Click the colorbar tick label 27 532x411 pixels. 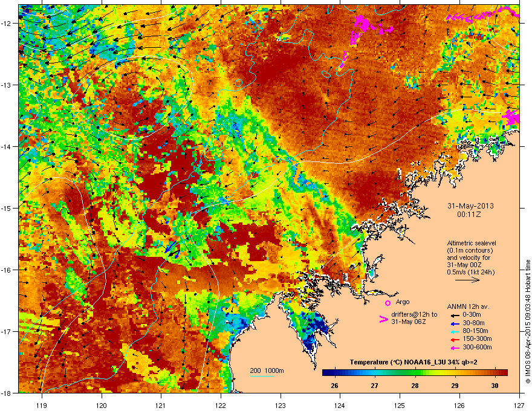tap(375, 386)
